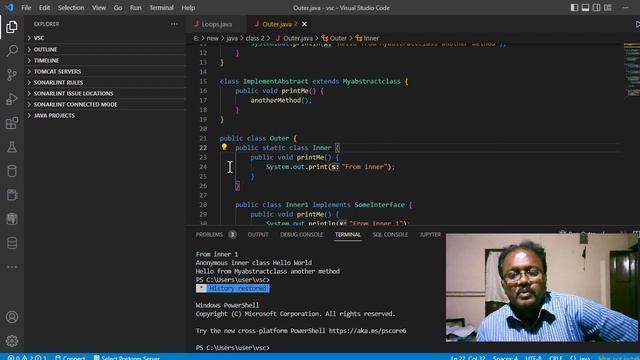The width and height of the screenshot is (640, 360).
Task: Open the Terminal menu
Action: tap(161, 8)
